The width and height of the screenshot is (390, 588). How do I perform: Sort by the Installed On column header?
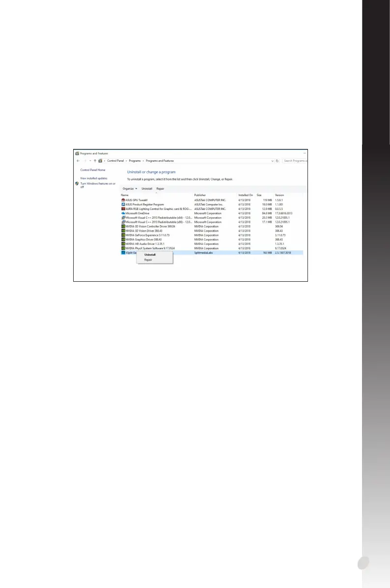coord(246,195)
